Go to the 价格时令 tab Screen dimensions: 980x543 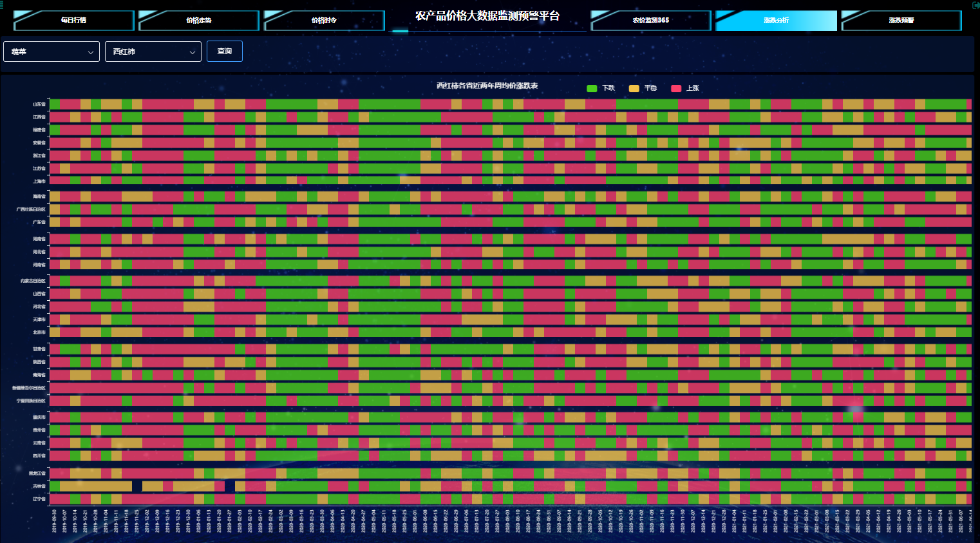coord(324,21)
